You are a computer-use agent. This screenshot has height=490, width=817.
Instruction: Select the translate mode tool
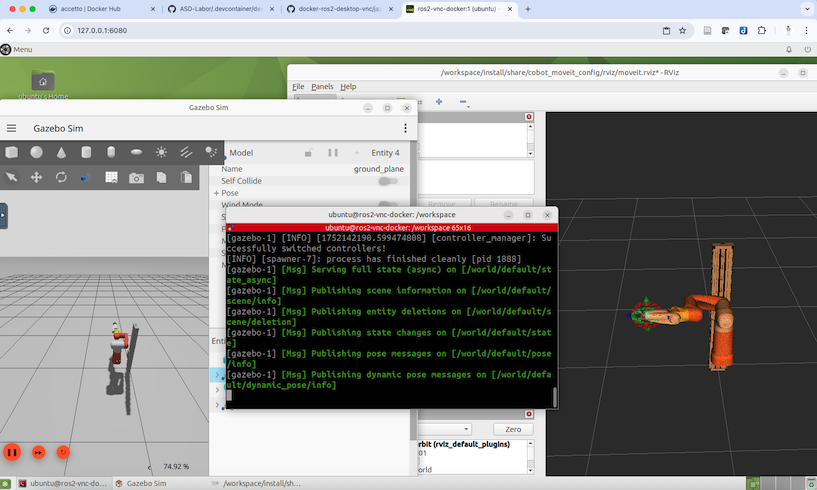coord(36,177)
